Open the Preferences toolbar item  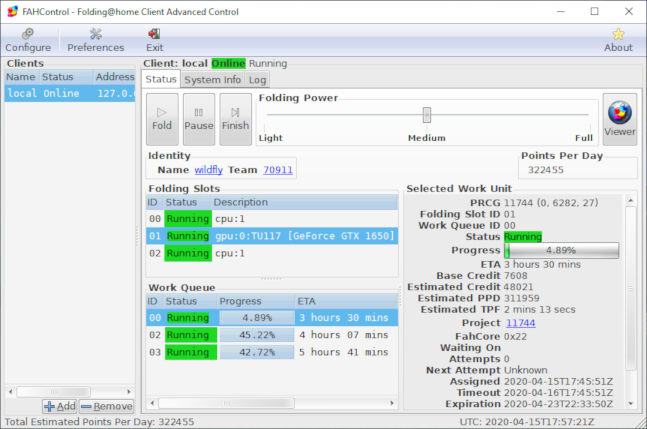[x=96, y=40]
